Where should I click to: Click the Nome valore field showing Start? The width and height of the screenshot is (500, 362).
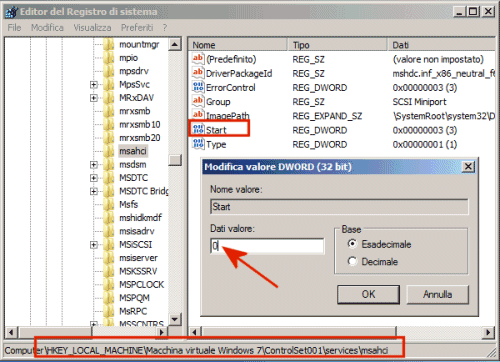pyautogui.click(x=339, y=207)
